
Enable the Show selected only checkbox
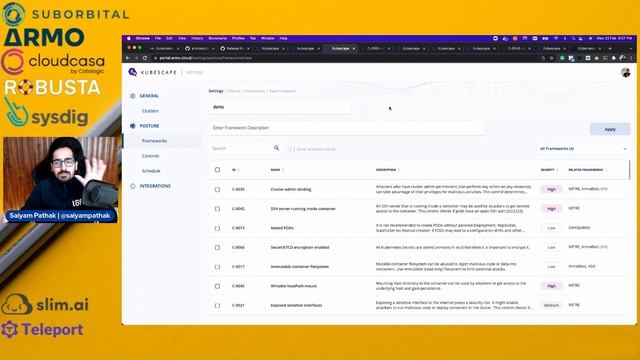(x=292, y=149)
